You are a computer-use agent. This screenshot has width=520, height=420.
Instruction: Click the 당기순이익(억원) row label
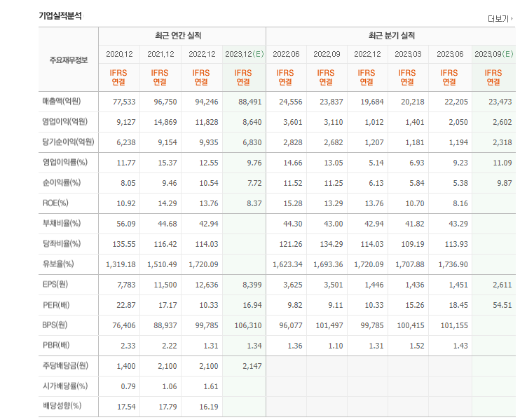point(68,142)
